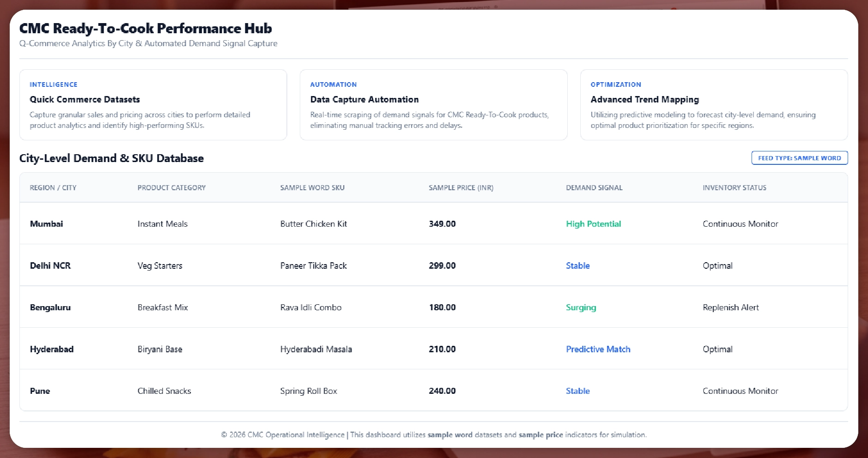This screenshot has width=868, height=458.
Task: Click the Inventory Status column header
Action: (734, 188)
